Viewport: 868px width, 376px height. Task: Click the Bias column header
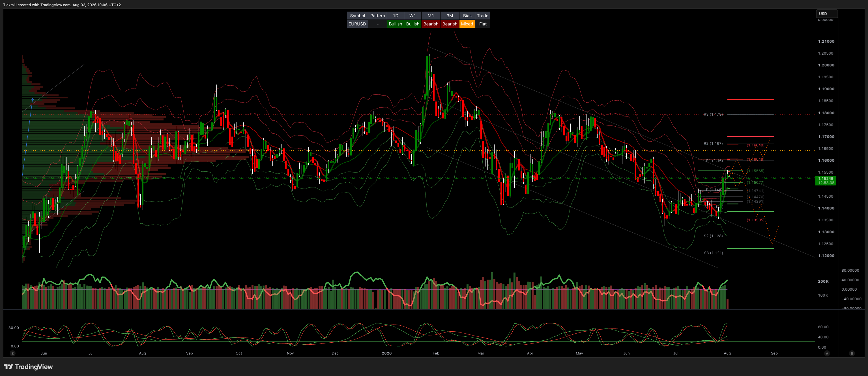click(x=467, y=16)
